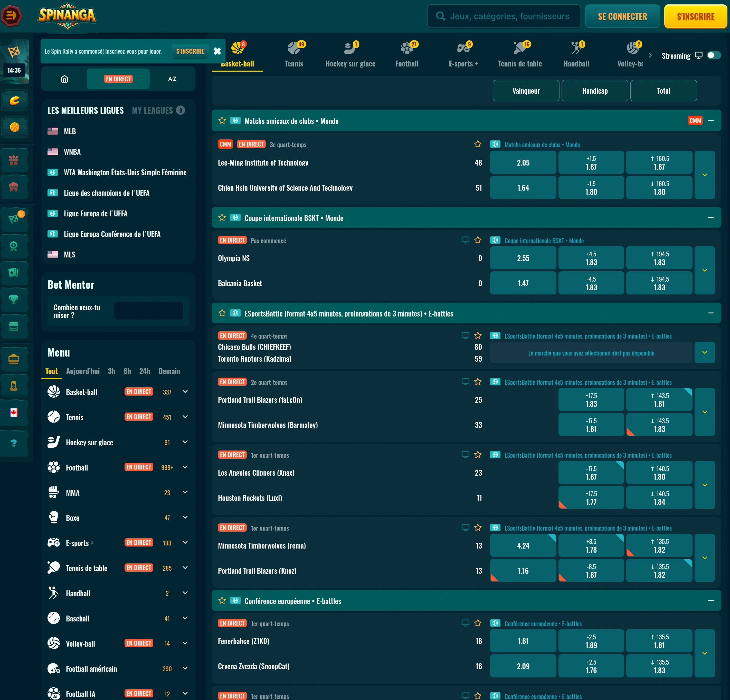
Task: Open the treasure chest sidebar icon
Action: [14, 359]
